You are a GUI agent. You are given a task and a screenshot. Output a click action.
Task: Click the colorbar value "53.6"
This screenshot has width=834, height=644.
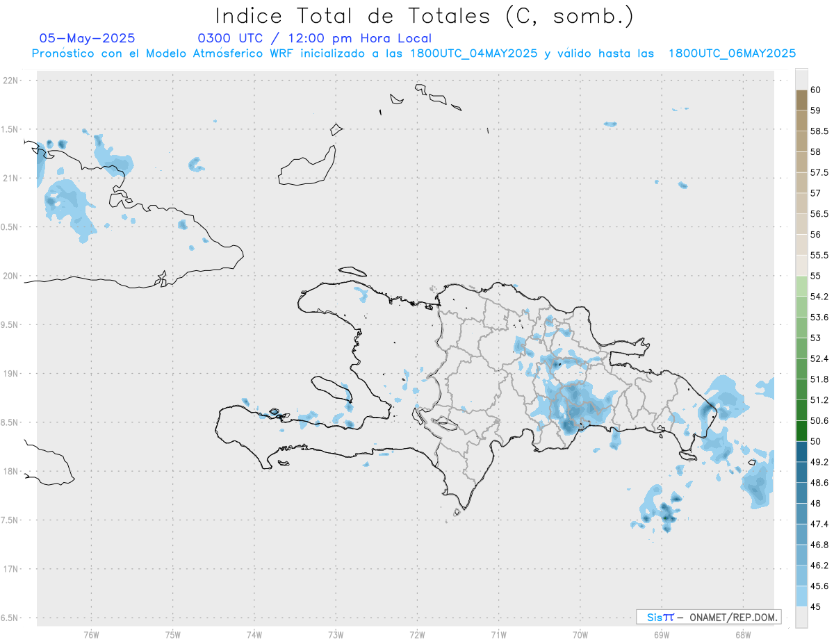click(819, 317)
